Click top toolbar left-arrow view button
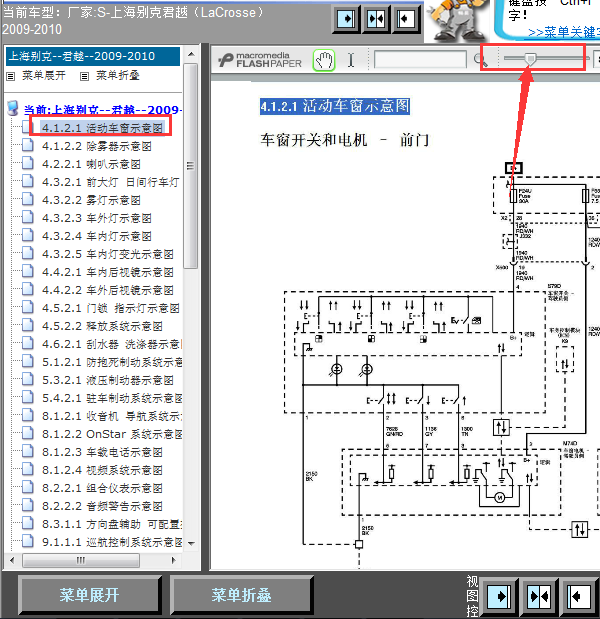The width and height of the screenshot is (600, 619). [x=405, y=19]
